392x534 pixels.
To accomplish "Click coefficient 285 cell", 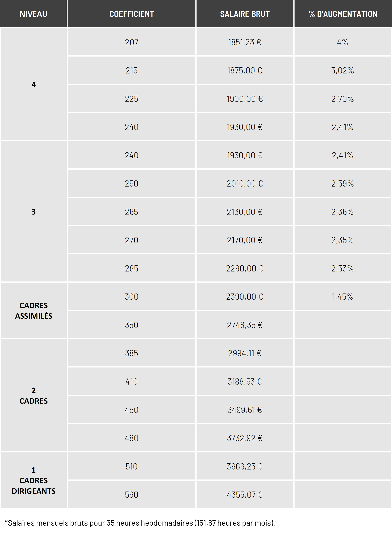I will pyautogui.click(x=132, y=268).
